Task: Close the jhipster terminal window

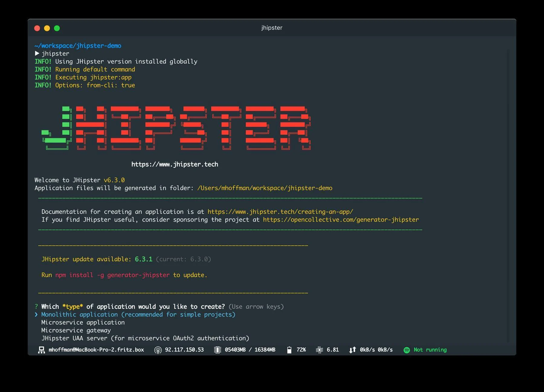Action: (37, 28)
